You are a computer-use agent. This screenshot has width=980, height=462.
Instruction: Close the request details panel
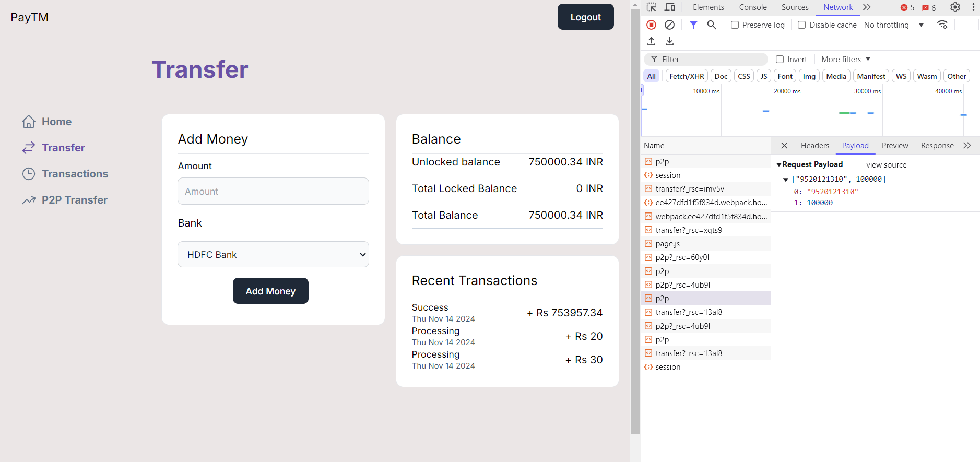[784, 146]
